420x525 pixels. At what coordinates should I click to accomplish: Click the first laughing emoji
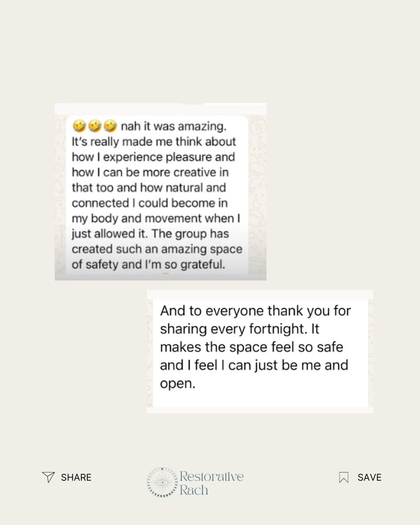click(79, 126)
